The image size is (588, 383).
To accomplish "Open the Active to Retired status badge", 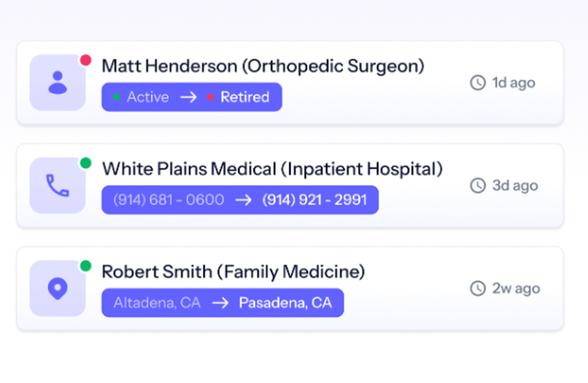I will [191, 97].
